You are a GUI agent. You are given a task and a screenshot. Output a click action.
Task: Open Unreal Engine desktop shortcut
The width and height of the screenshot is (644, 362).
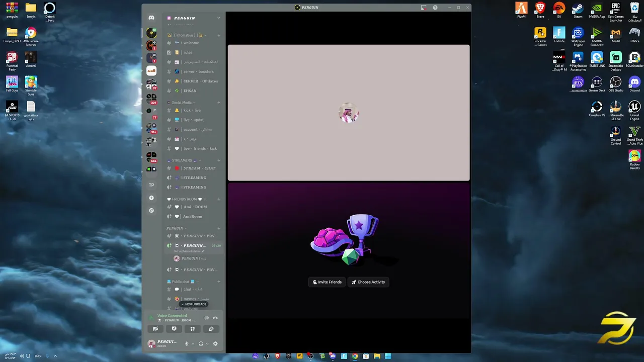634,111
